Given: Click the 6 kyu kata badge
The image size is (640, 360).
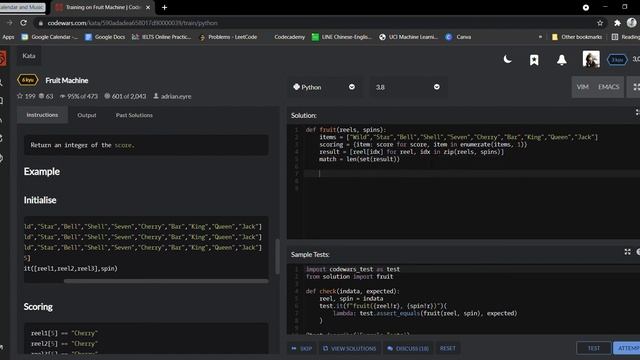Looking at the screenshot, I should pyautogui.click(x=28, y=80).
